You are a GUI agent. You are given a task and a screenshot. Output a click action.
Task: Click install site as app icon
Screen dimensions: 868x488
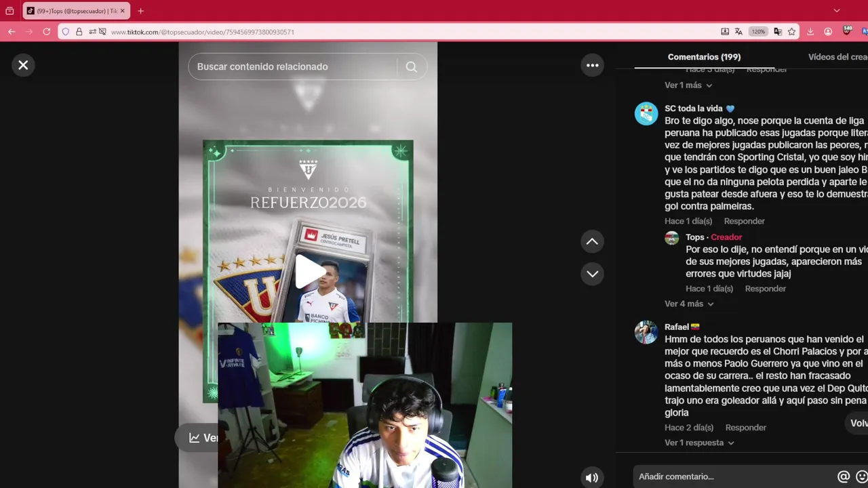click(x=725, y=31)
